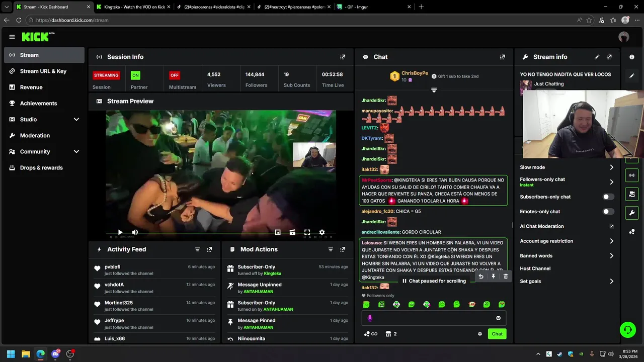Click the broadcast signal icon on right rail

pyautogui.click(x=632, y=175)
